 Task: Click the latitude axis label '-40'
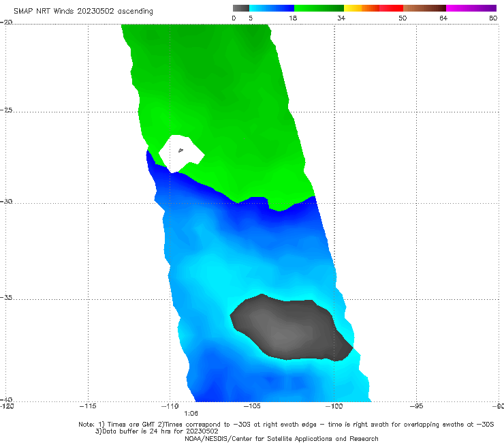[x=6, y=399]
